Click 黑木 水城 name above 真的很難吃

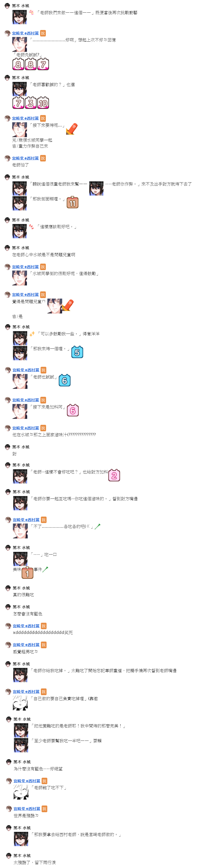pyautogui.click(x=21, y=588)
